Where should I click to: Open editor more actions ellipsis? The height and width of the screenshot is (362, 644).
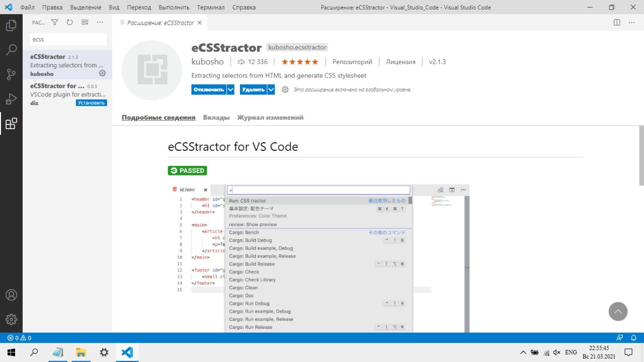[632, 23]
